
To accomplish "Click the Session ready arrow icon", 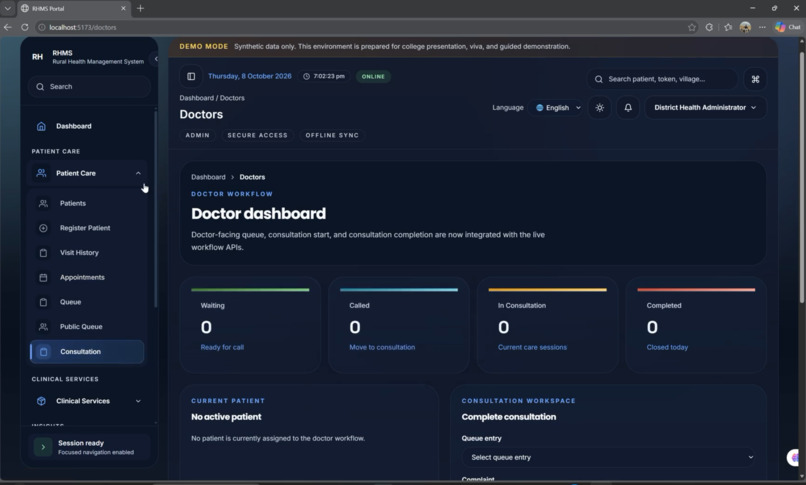I will tap(43, 447).
